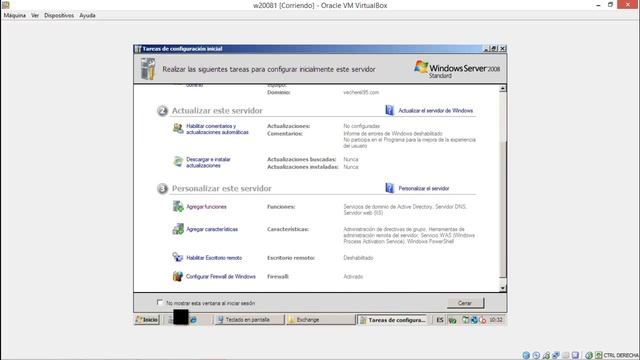640x360 pixels.
Task: Click the ES language indicator
Action: pyautogui.click(x=440, y=320)
